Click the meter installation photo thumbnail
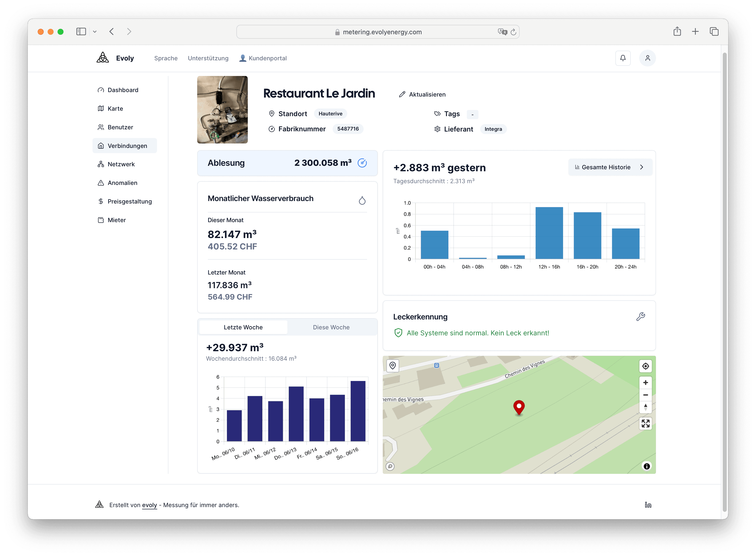Image resolution: width=756 pixels, height=556 pixels. pos(222,109)
